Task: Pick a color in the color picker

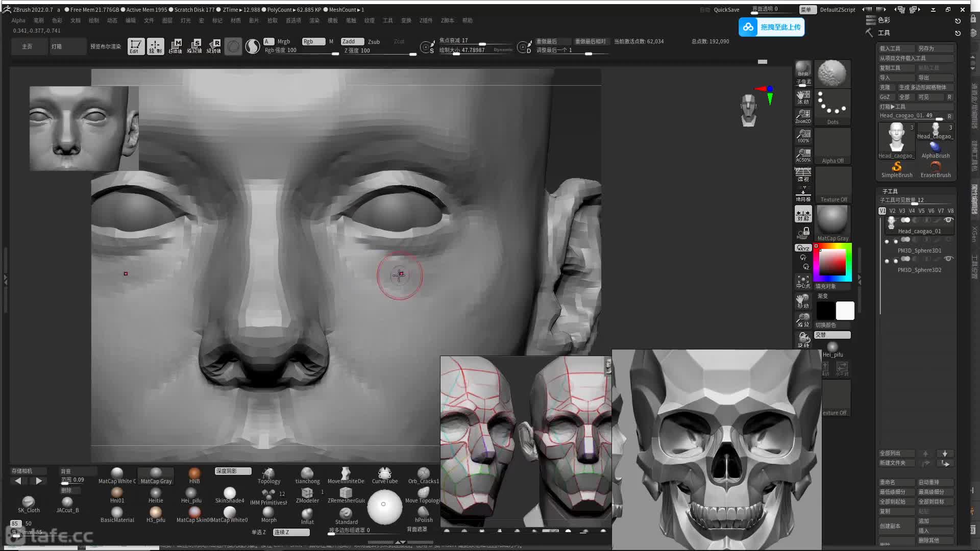Action: click(x=832, y=263)
